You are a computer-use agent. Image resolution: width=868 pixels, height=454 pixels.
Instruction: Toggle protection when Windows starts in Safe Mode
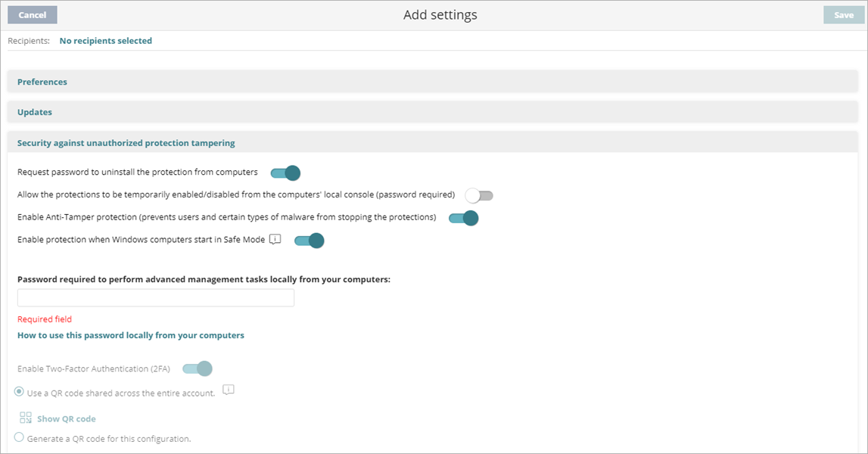(x=310, y=240)
